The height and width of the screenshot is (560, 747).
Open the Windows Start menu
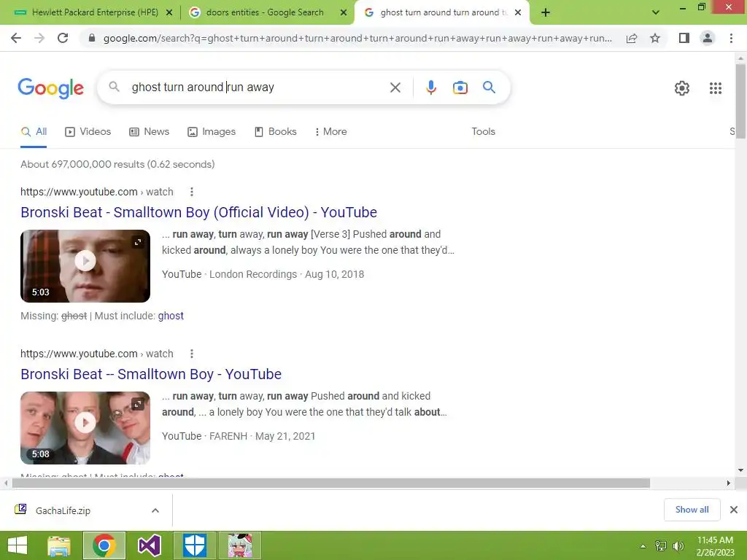point(18,545)
